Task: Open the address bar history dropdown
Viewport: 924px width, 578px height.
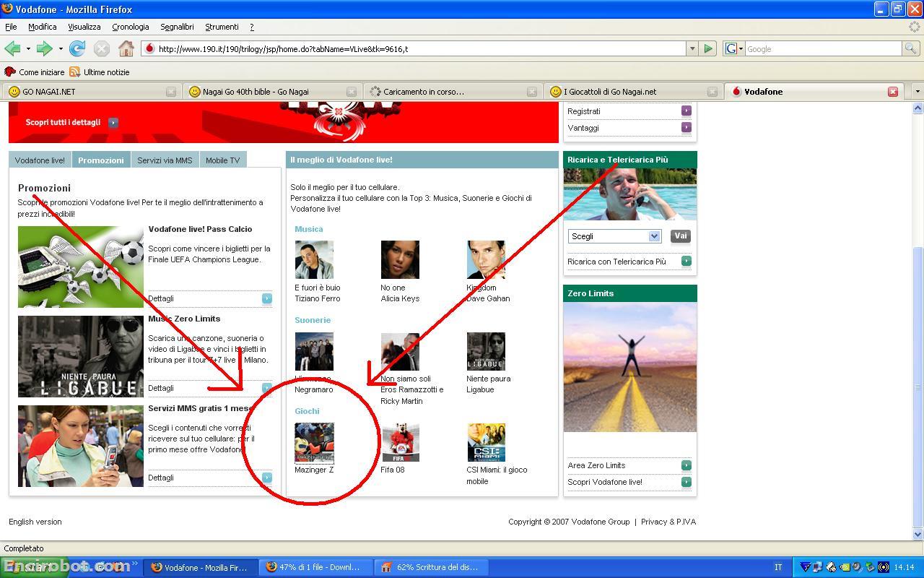Action: pyautogui.click(x=692, y=48)
